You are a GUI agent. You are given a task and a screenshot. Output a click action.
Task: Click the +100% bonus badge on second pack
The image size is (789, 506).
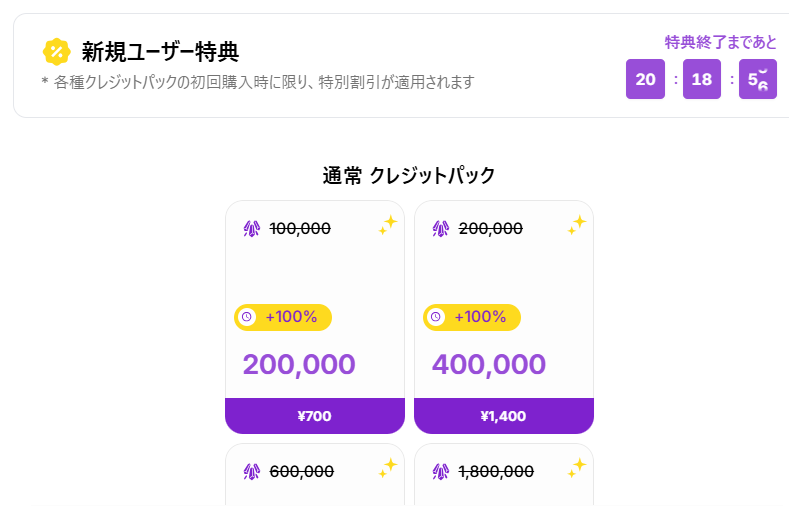coord(472,317)
